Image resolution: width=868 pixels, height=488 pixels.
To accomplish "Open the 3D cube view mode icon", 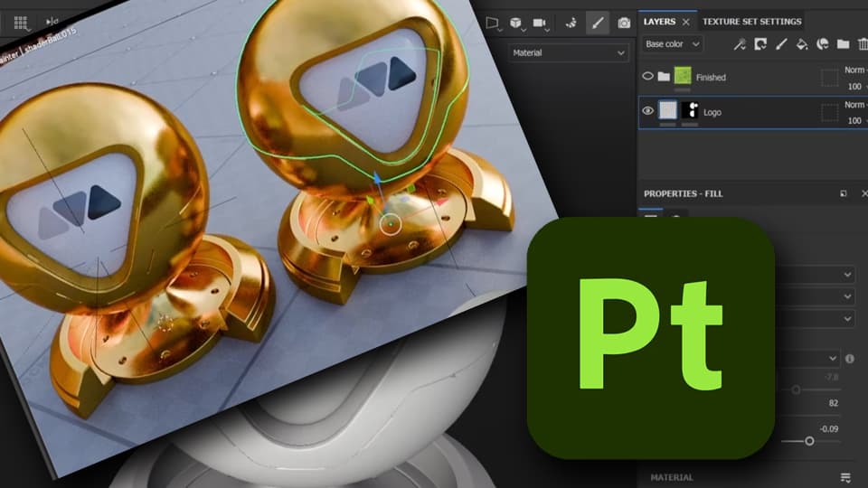I will [x=515, y=23].
